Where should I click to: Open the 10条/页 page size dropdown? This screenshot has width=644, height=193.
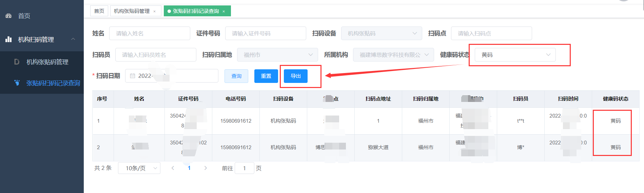point(139,168)
